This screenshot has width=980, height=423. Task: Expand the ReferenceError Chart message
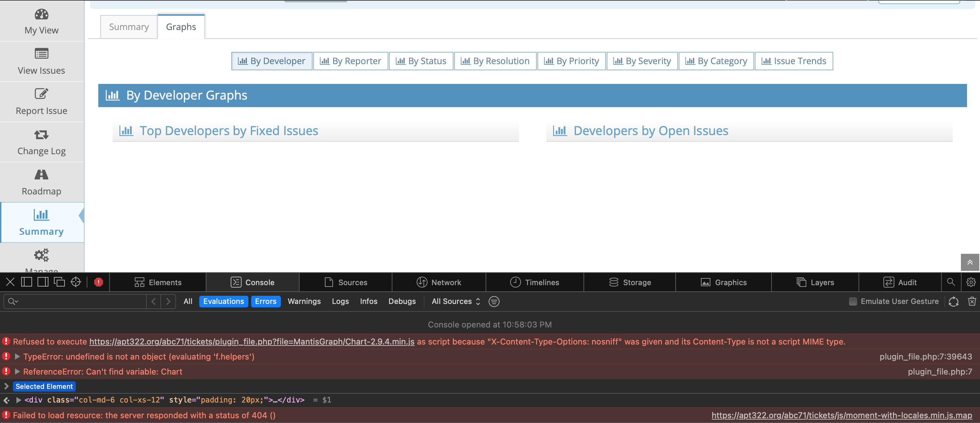tap(17, 371)
